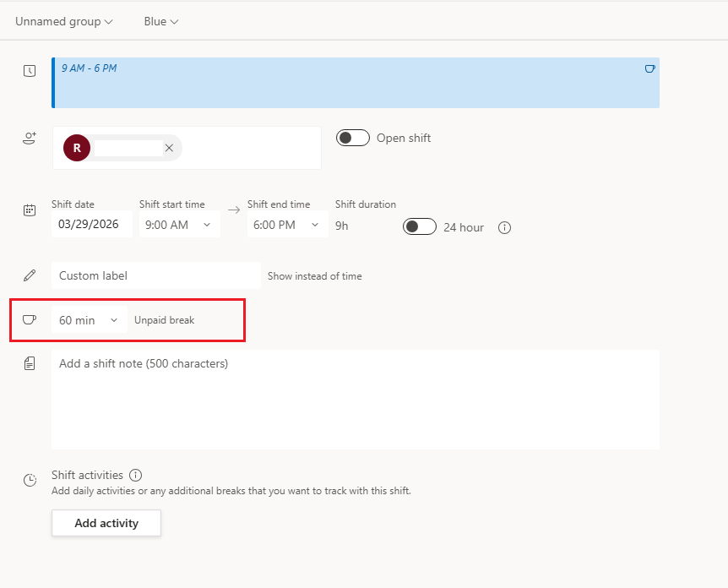This screenshot has height=588, width=728.
Task: Click the break cup icon in shift preview
Action: coord(650,68)
